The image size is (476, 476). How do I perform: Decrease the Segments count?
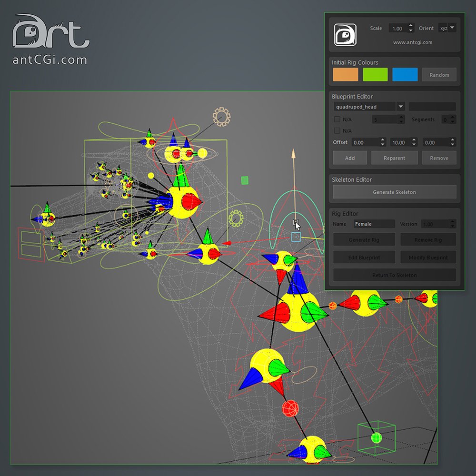click(453, 122)
